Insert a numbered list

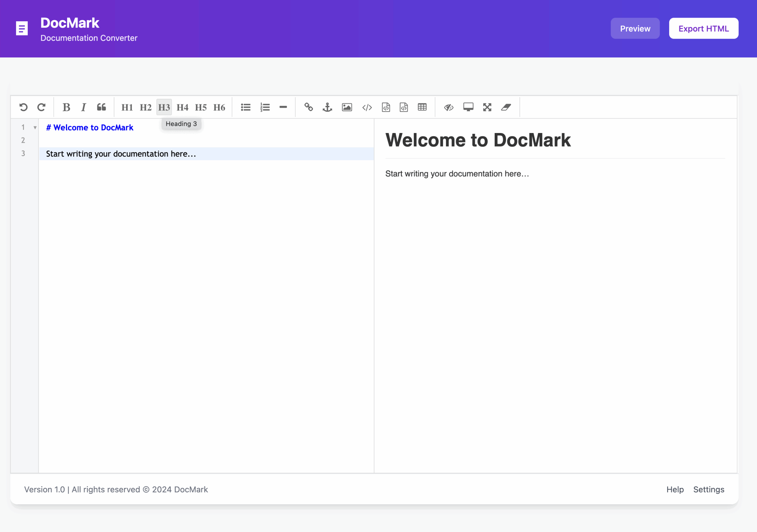pyautogui.click(x=265, y=107)
